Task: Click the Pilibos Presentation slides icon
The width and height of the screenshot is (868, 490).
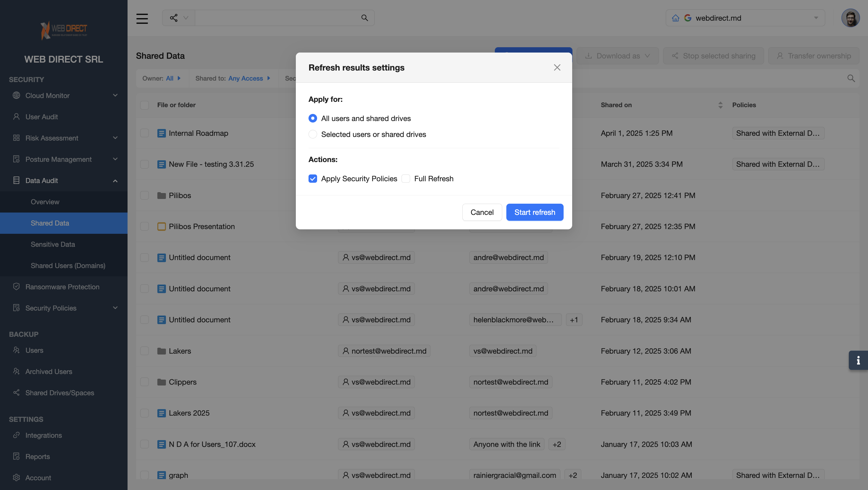Action: pyautogui.click(x=161, y=226)
